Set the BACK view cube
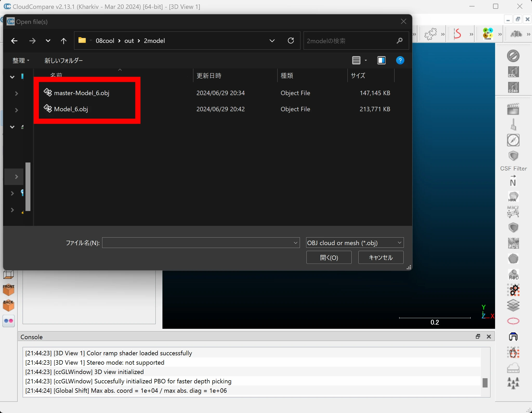 pos(9,305)
